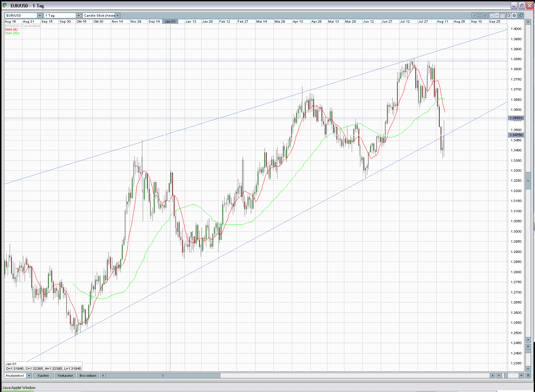Select the trend line drawing tool
Screen dimensions: 535x392
[474, 16]
